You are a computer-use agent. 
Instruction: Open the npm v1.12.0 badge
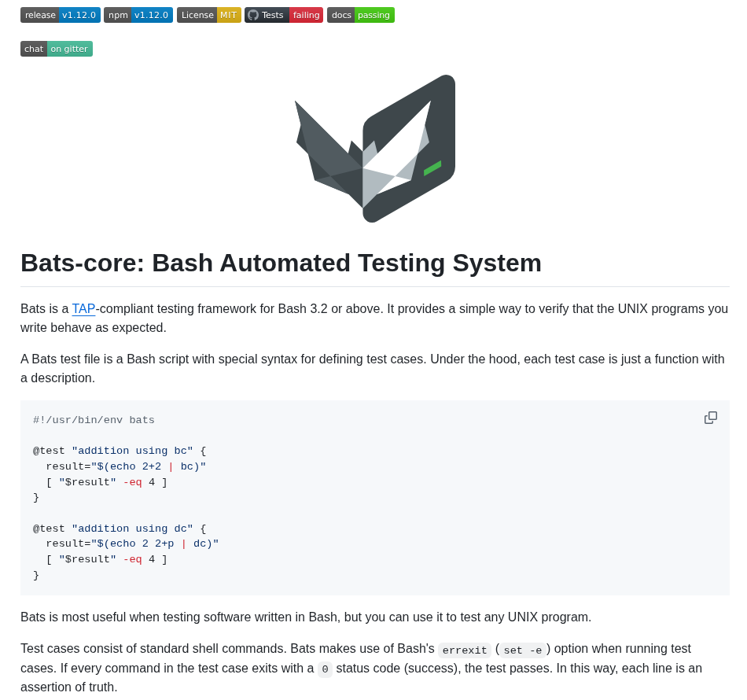pos(138,15)
